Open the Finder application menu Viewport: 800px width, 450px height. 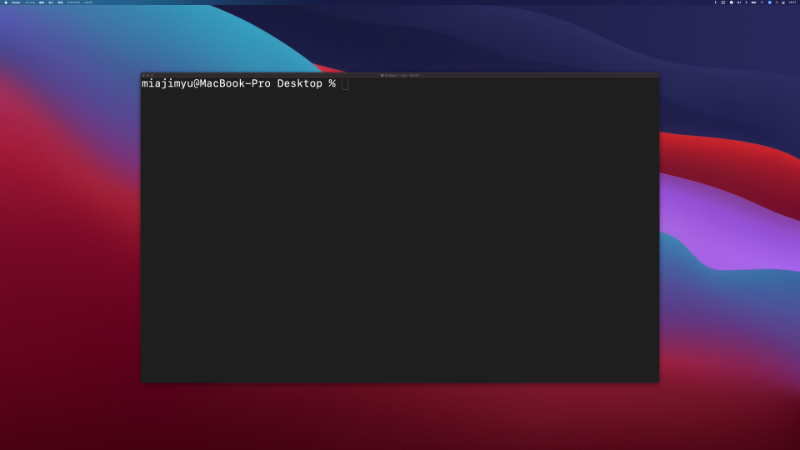pos(14,3)
